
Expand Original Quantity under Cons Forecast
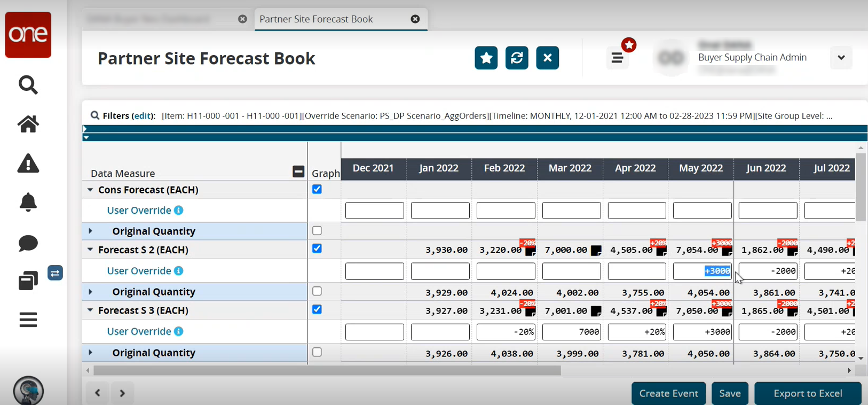[x=90, y=231]
